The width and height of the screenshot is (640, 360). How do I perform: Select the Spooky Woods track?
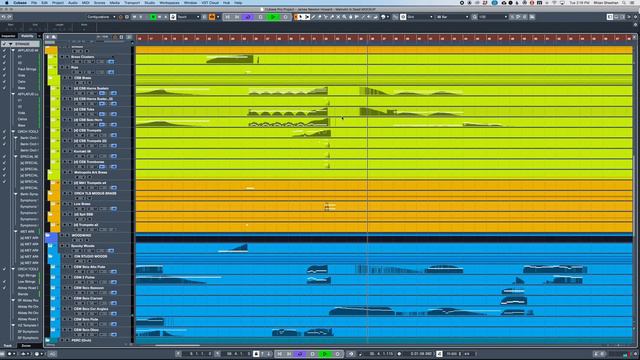pyautogui.click(x=83, y=246)
